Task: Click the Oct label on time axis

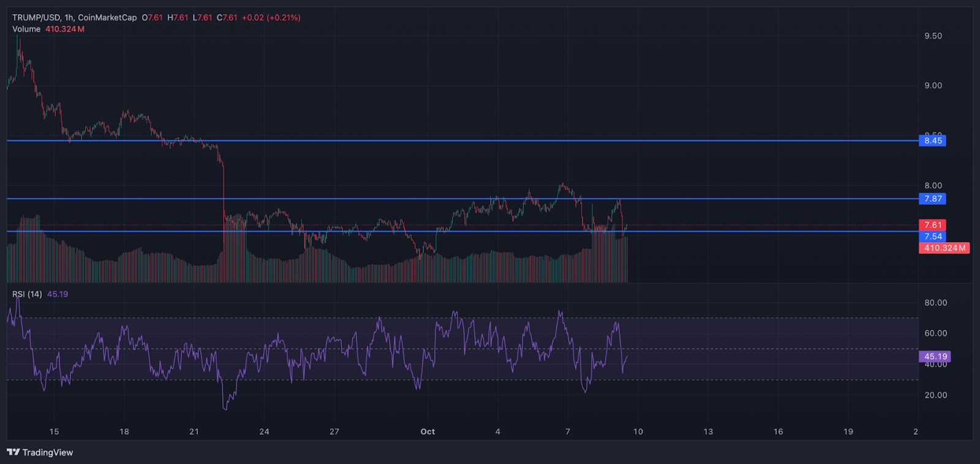Action: coord(428,432)
